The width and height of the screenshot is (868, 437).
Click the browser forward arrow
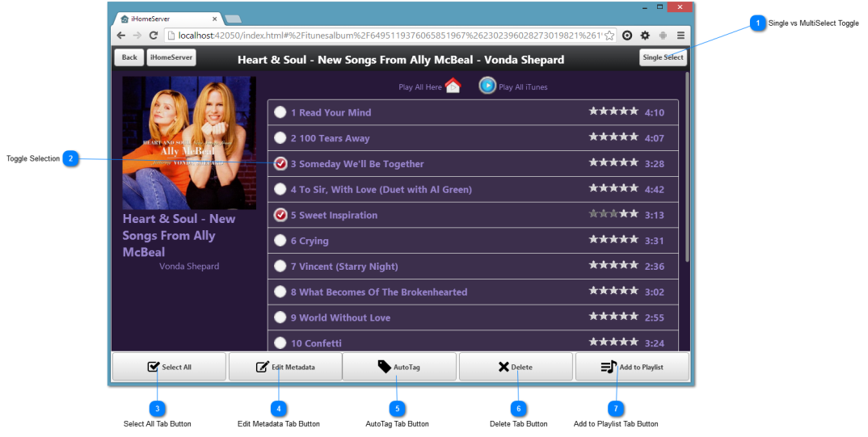click(x=137, y=36)
